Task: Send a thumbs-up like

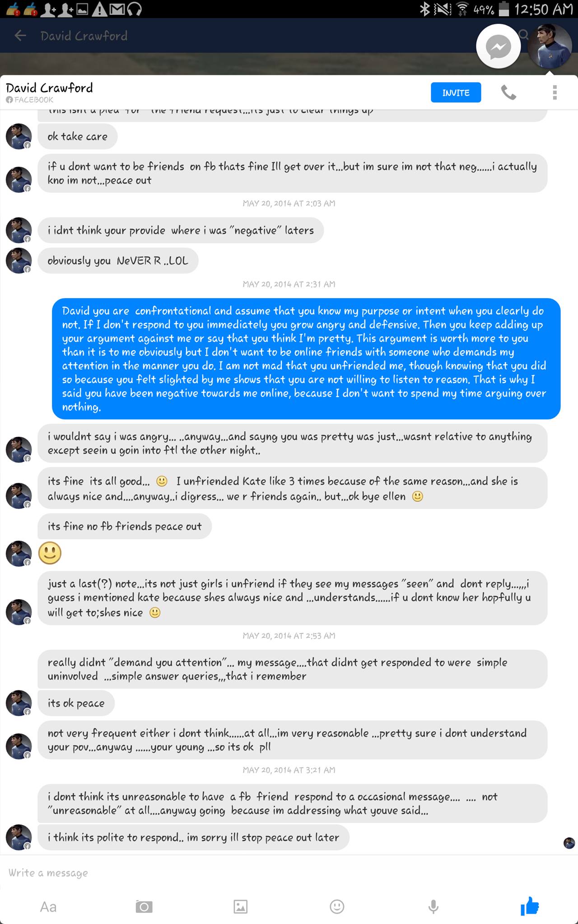Action: pyautogui.click(x=530, y=906)
